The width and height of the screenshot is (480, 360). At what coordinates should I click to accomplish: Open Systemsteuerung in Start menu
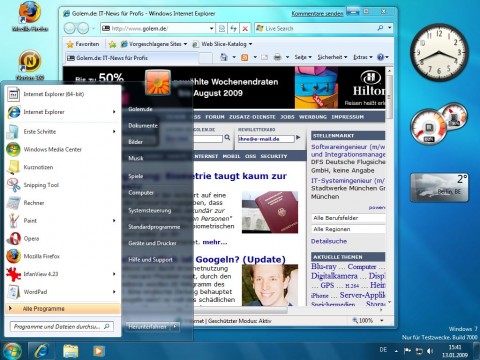click(x=150, y=211)
